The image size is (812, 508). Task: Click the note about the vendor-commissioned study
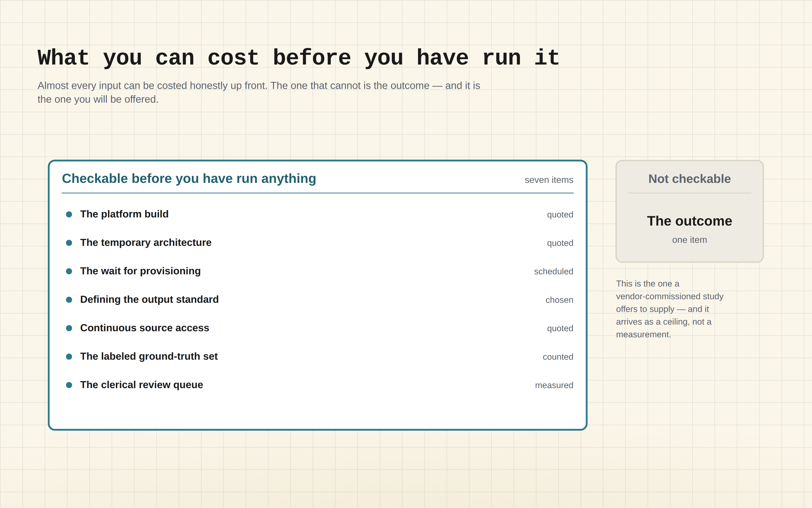tap(669, 309)
